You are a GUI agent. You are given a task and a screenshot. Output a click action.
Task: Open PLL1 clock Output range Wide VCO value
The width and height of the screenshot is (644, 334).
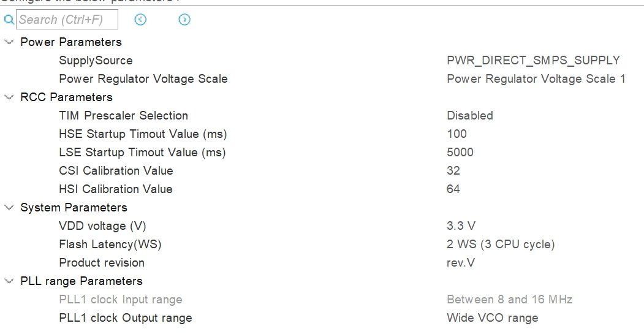493,318
